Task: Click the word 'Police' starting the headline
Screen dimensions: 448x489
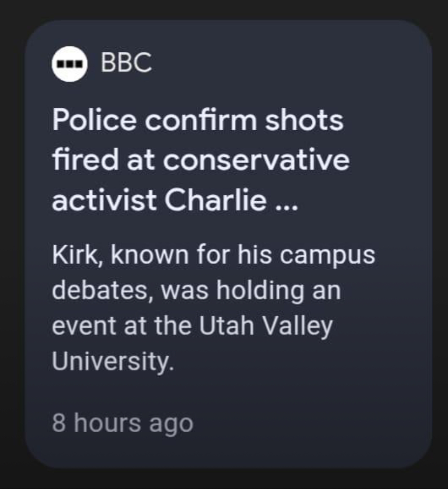Action: 94,120
